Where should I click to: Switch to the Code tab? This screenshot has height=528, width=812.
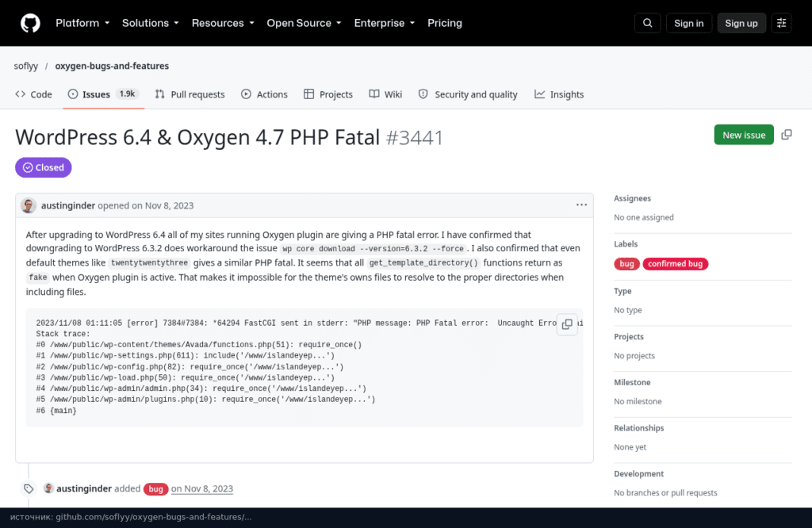pos(33,94)
